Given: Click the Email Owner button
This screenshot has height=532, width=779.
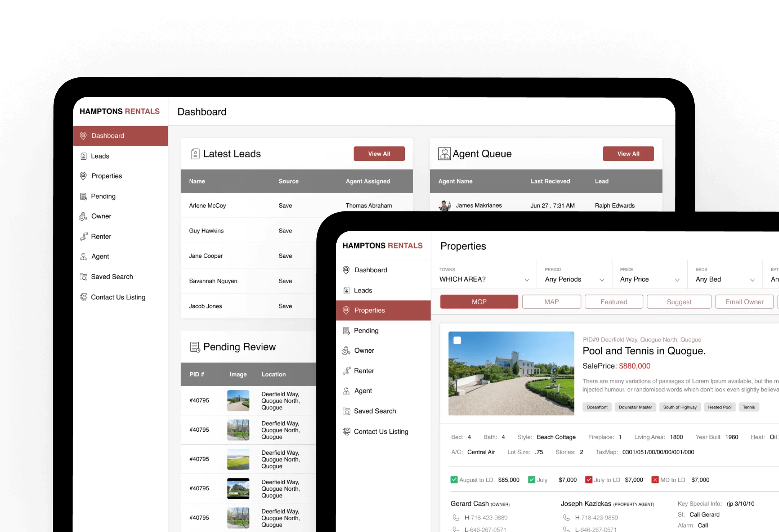Looking at the screenshot, I should (x=744, y=302).
